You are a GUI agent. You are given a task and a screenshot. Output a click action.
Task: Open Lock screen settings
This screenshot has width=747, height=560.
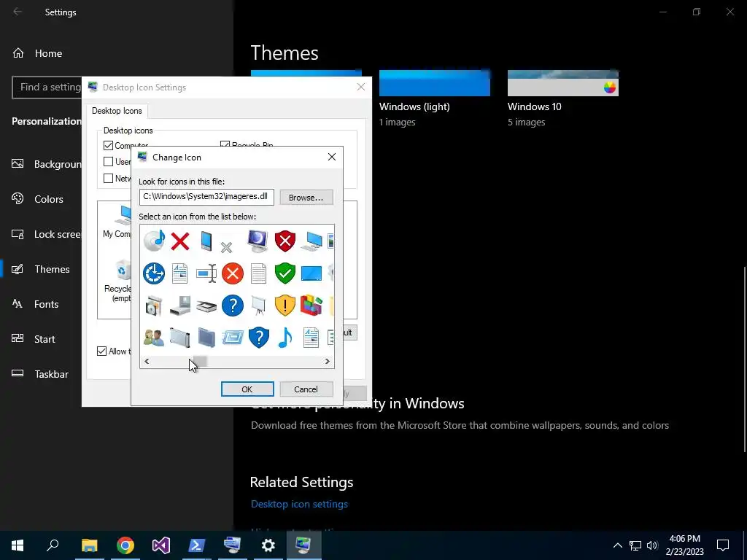pos(47,234)
